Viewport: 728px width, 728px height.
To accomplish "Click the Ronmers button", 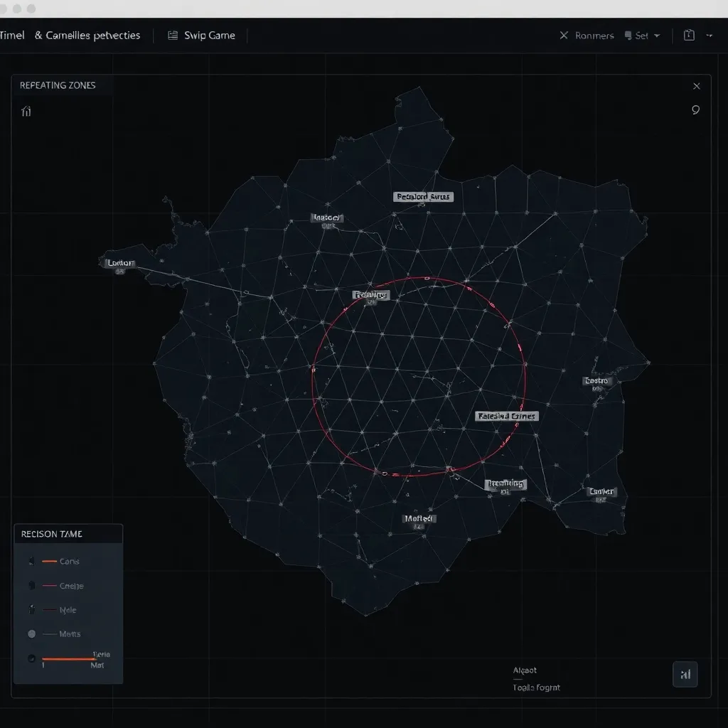I will tap(594, 36).
